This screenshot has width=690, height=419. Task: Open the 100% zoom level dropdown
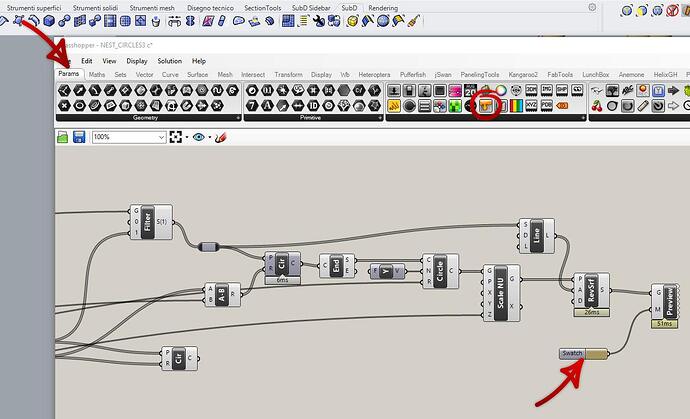click(x=128, y=137)
